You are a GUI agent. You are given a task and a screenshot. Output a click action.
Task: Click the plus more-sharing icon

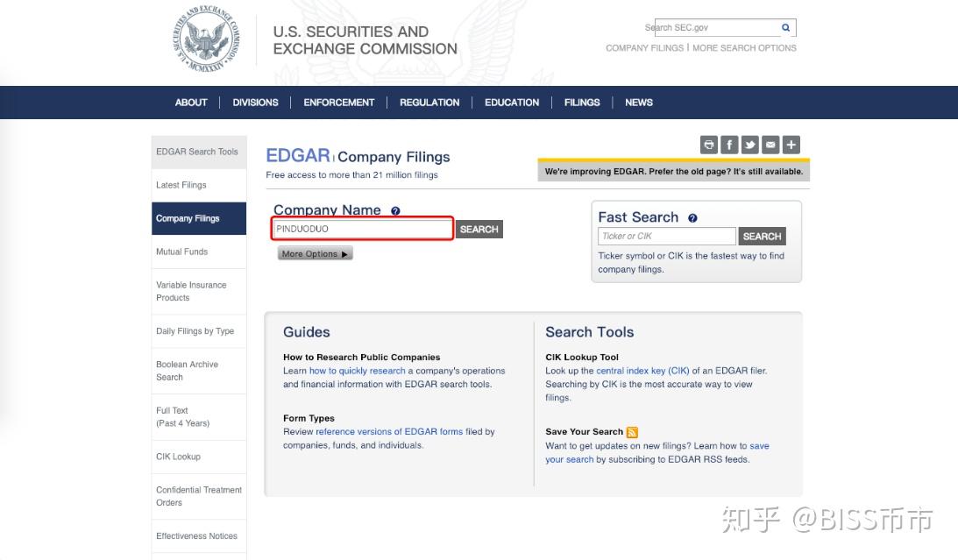791,145
